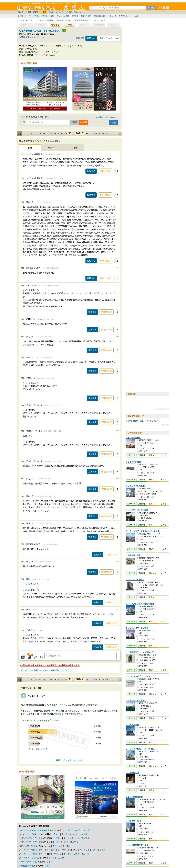Viewport: 186px width, 868px height.
Task: Open the 東京駅まで直通 3LDK ad
Action: (x=43, y=797)
